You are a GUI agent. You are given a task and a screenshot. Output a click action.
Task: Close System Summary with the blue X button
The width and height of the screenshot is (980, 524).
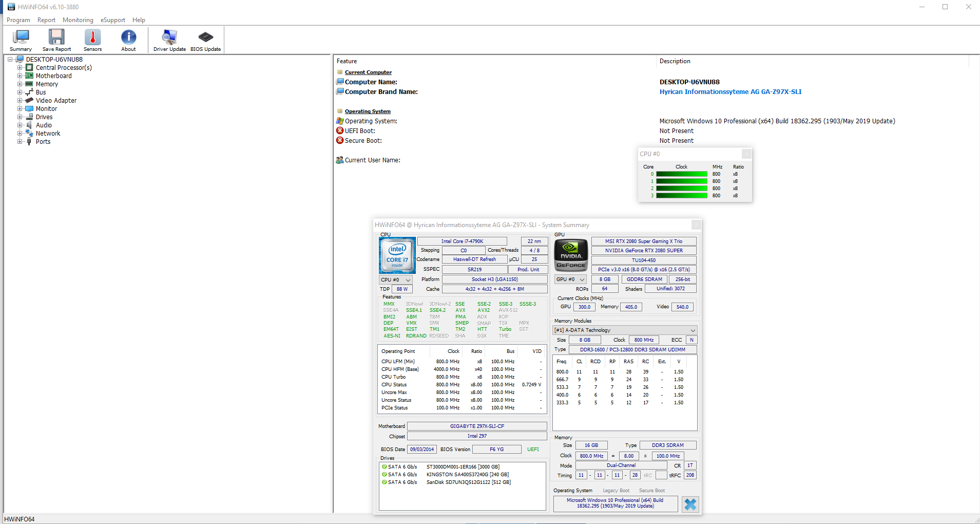point(690,504)
